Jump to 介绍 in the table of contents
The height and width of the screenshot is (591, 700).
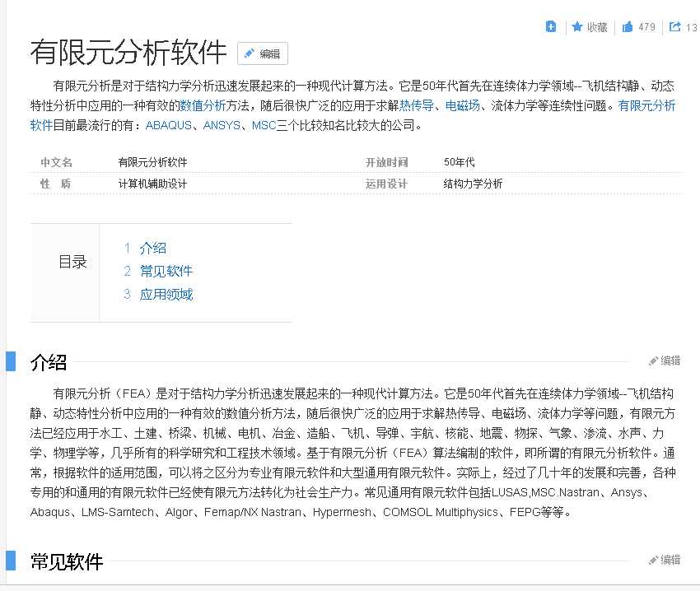152,249
